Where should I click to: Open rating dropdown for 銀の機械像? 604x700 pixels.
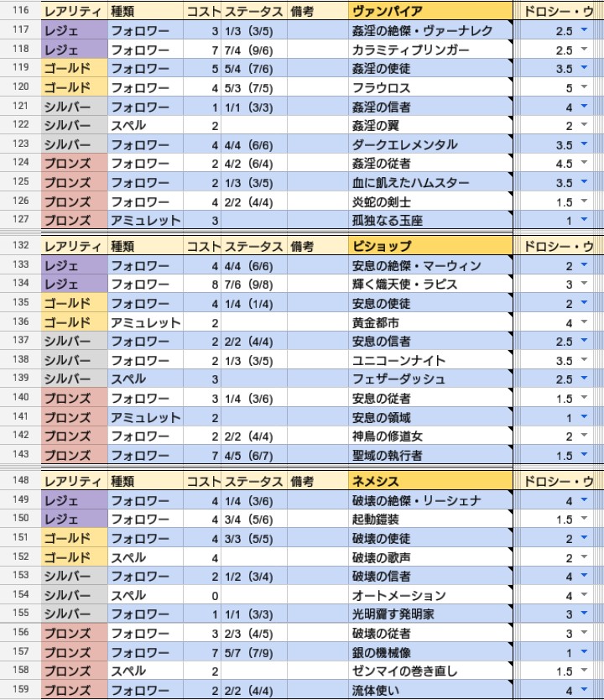coord(584,652)
